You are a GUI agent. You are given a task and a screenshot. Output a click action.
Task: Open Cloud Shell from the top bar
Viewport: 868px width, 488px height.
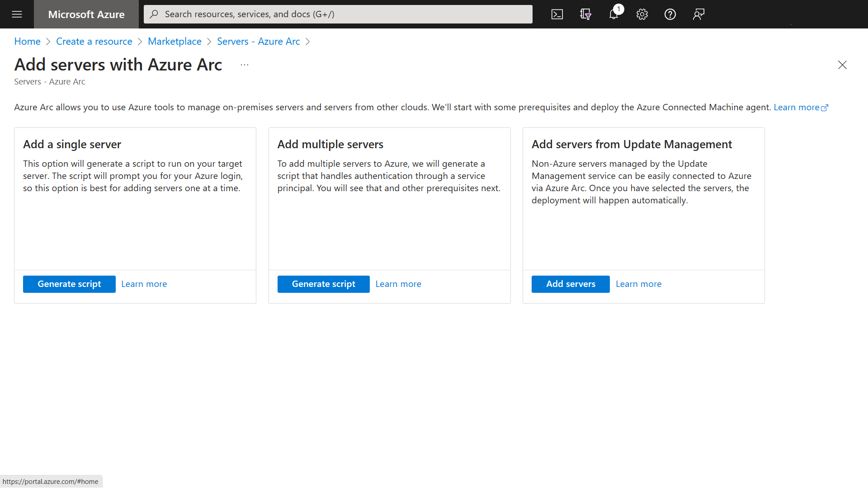pyautogui.click(x=557, y=14)
